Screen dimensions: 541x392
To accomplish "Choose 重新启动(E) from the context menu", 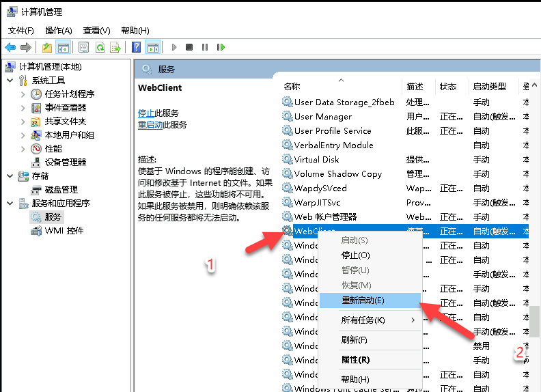I will (362, 300).
